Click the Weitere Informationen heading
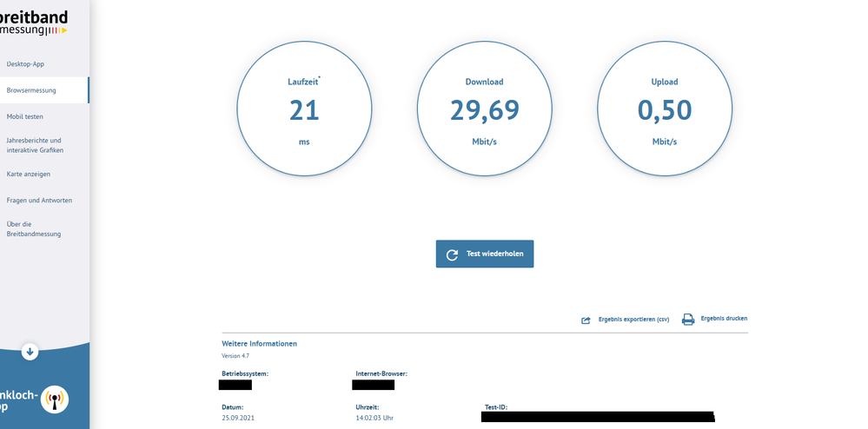 pos(259,344)
